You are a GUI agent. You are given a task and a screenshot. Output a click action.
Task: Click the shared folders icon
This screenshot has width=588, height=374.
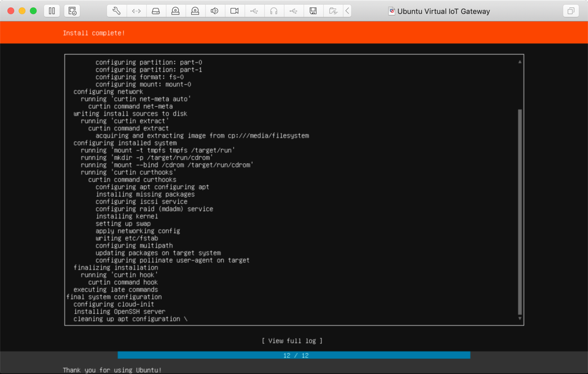tap(333, 11)
